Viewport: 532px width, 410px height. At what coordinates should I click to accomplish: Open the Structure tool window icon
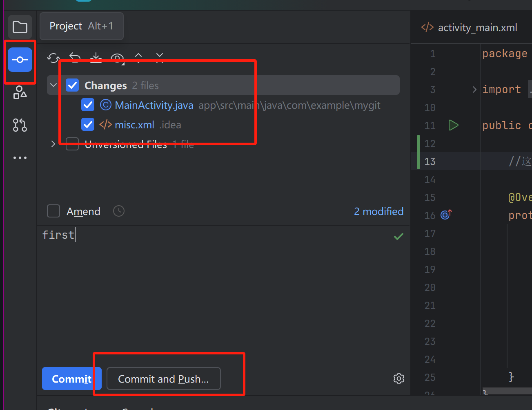20,92
